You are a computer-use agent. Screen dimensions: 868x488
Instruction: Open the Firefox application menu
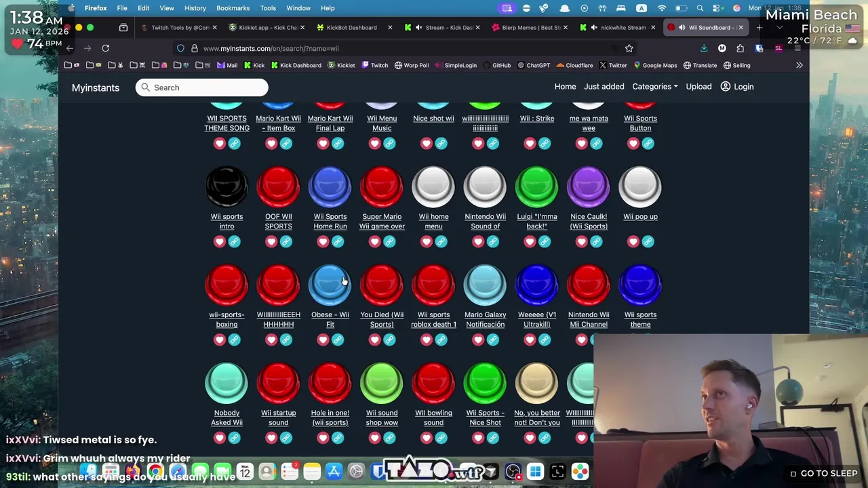[x=96, y=8]
